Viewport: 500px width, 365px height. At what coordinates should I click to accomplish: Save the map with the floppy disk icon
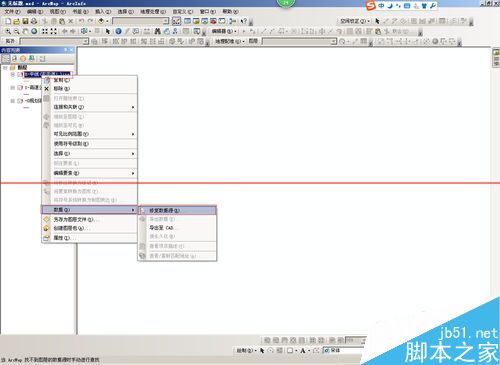click(25, 21)
